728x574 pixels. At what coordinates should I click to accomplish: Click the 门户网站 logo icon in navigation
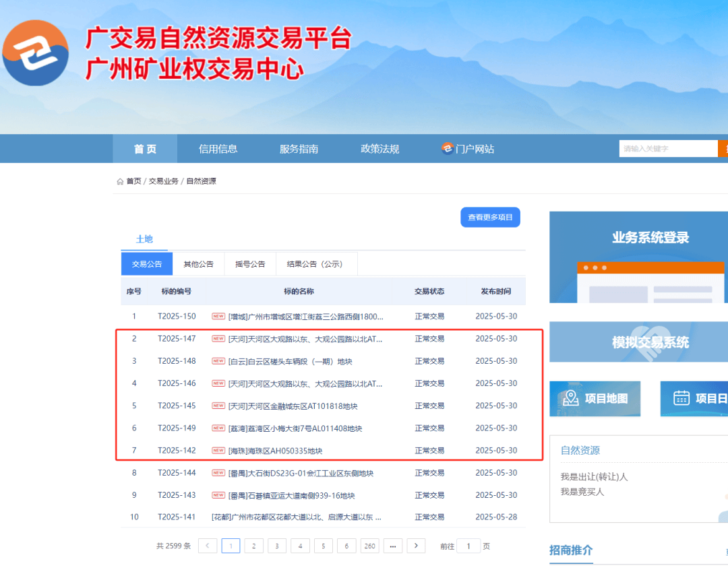[447, 148]
